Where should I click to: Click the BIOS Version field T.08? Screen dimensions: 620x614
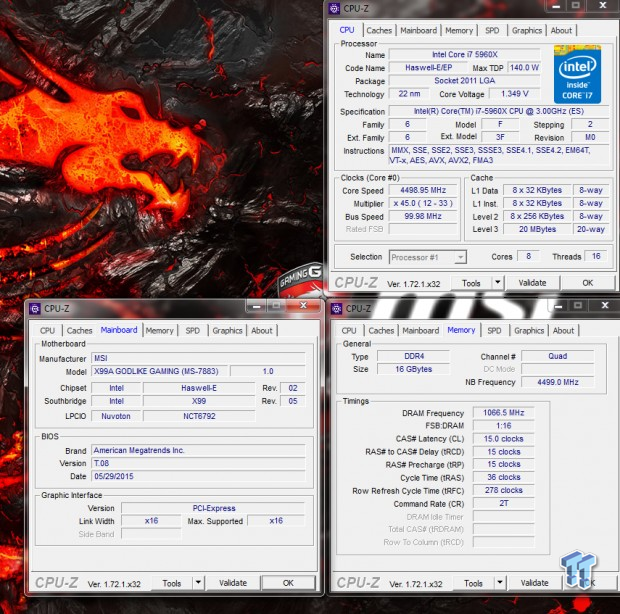[198, 463]
